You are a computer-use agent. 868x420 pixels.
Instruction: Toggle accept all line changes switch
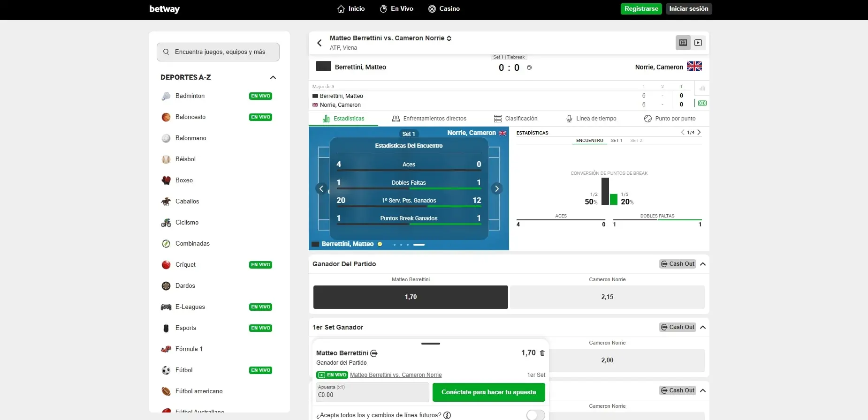(536, 415)
